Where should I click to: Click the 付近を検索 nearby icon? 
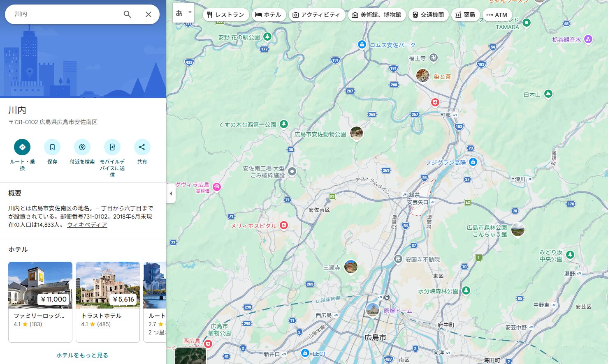click(x=82, y=147)
